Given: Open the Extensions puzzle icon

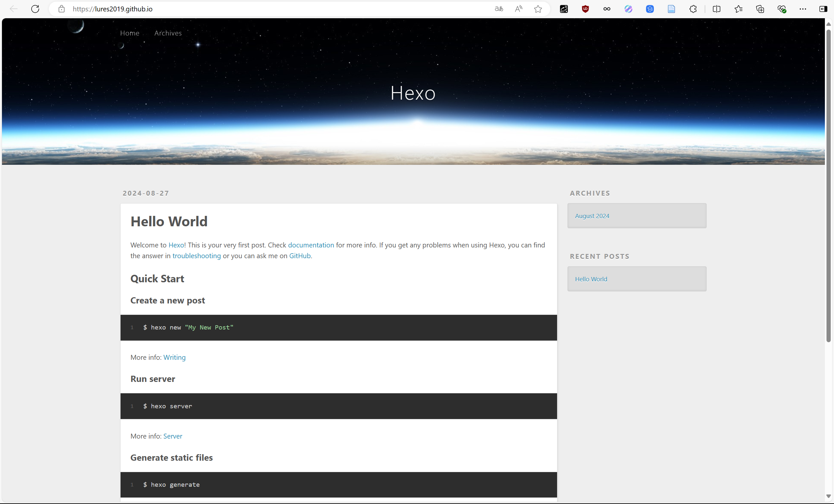Looking at the screenshot, I should [x=693, y=9].
